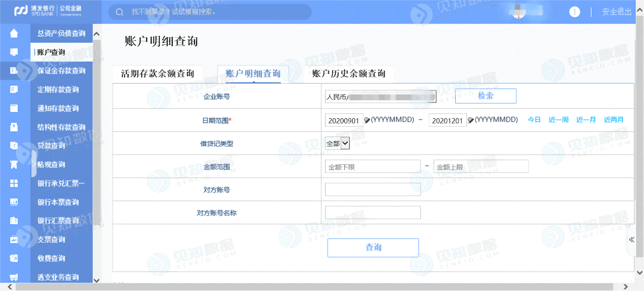Click the 对方账号名称 input field
The width and height of the screenshot is (644, 291).
click(x=373, y=213)
